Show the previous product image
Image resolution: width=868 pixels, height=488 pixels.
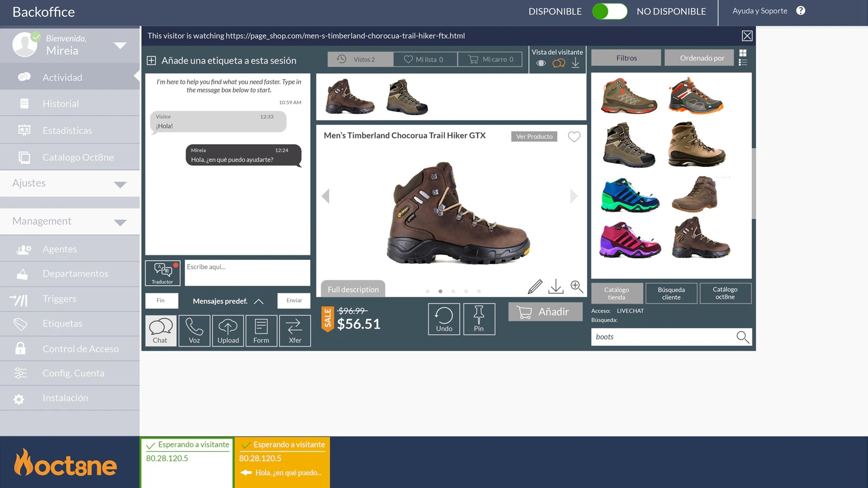point(325,196)
